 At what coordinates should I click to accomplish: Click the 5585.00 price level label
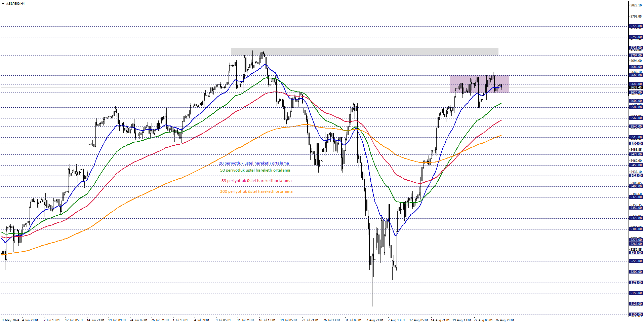pyautogui.click(x=636, y=107)
